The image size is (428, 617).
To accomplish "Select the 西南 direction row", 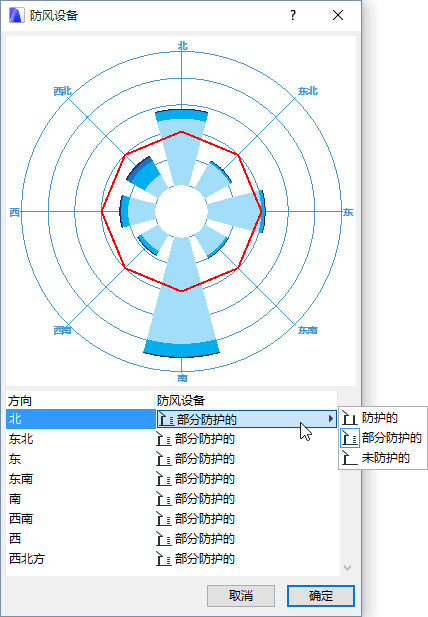I will click(x=81, y=519).
